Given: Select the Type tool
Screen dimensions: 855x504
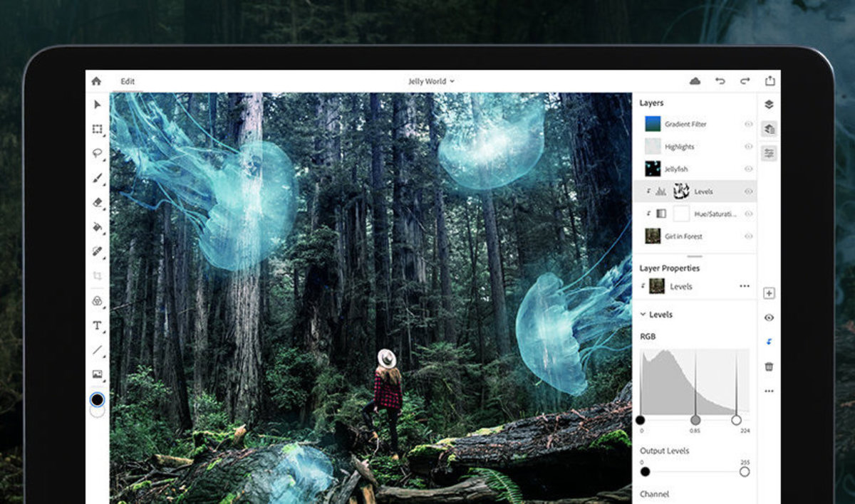Looking at the screenshot, I should click(x=98, y=325).
